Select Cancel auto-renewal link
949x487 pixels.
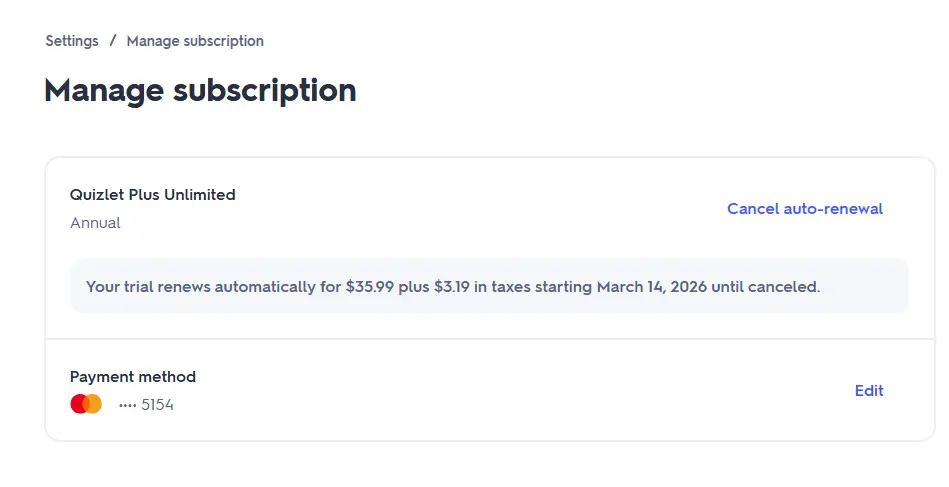[x=805, y=209]
